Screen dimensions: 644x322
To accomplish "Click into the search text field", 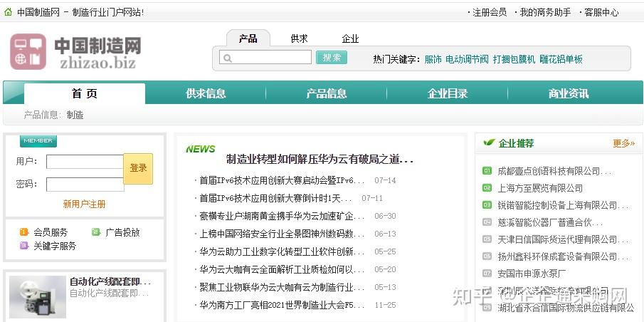I will [x=265, y=58].
